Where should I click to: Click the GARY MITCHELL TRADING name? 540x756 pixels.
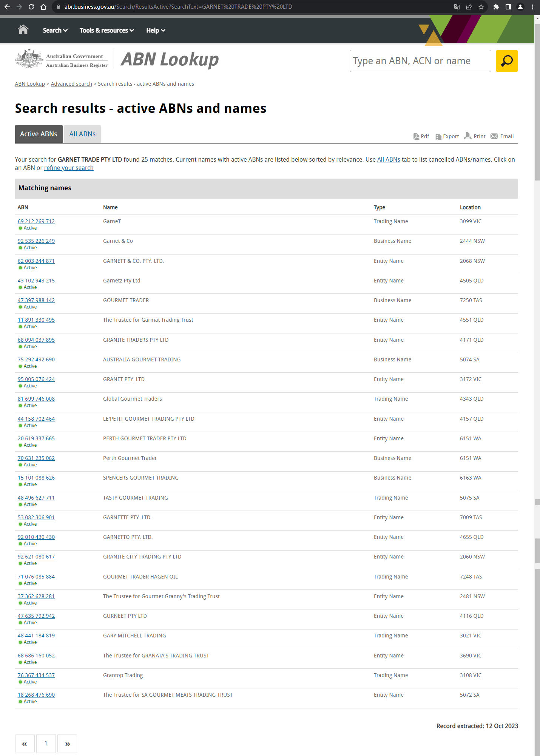point(134,636)
